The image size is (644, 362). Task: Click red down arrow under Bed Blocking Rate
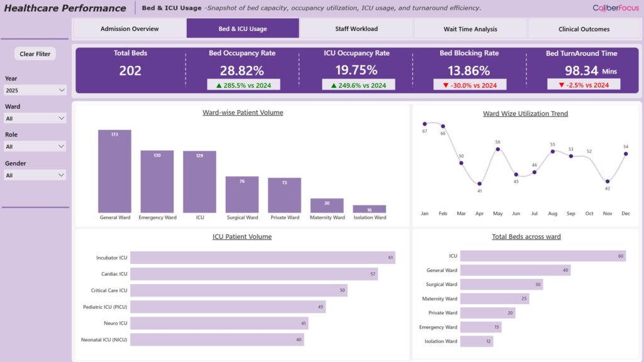tap(445, 85)
